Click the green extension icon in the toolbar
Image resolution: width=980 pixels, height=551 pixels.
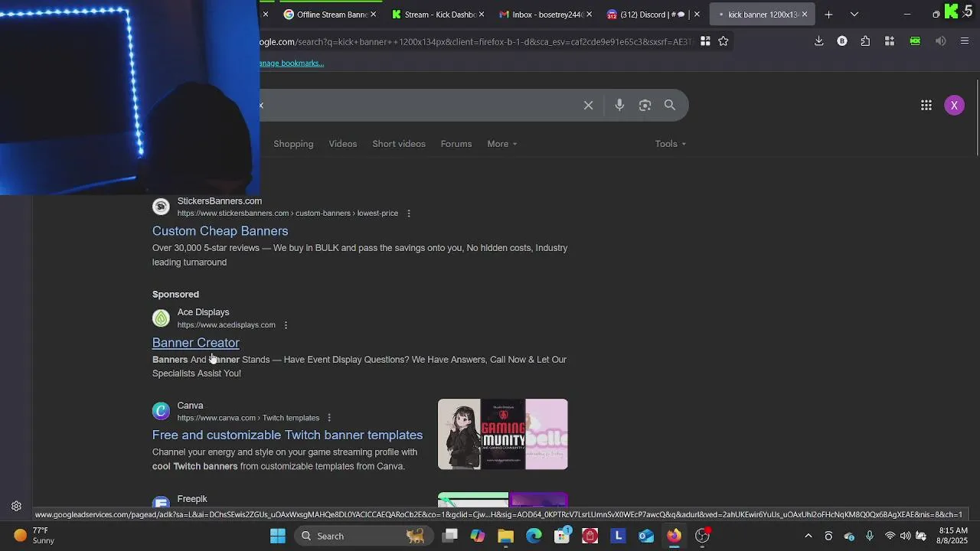tap(915, 41)
